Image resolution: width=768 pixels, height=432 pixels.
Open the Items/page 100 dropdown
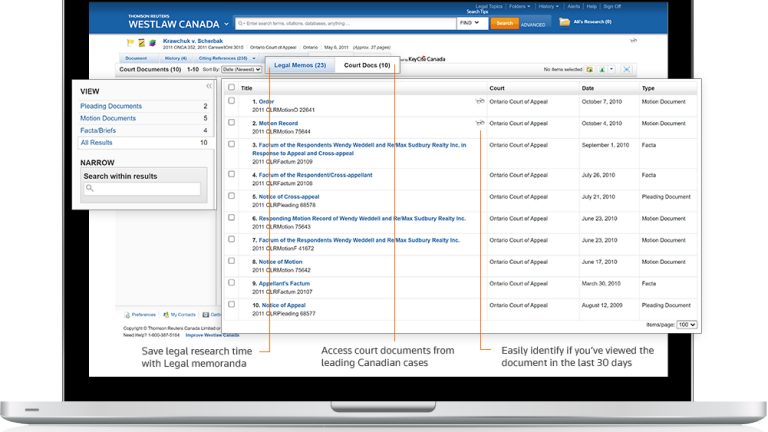click(x=687, y=325)
